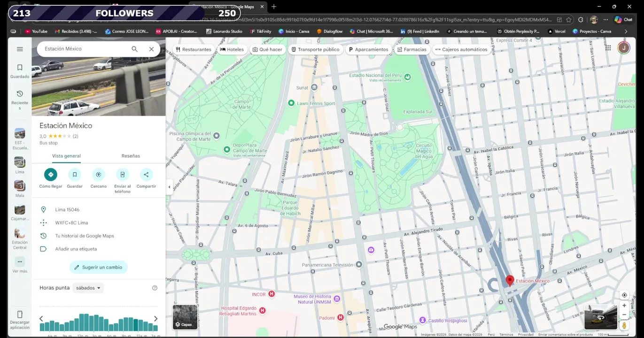
Task: Click Museo de Historia Natural UNMSM marker
Action: click(337, 298)
